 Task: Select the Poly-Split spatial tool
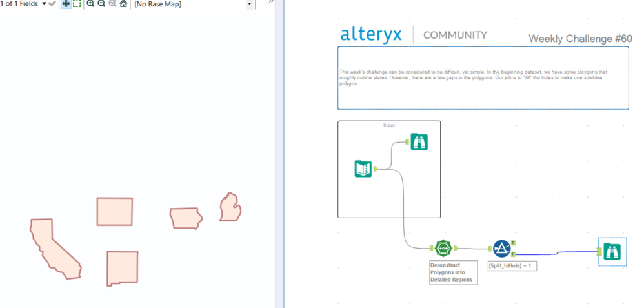443,249
